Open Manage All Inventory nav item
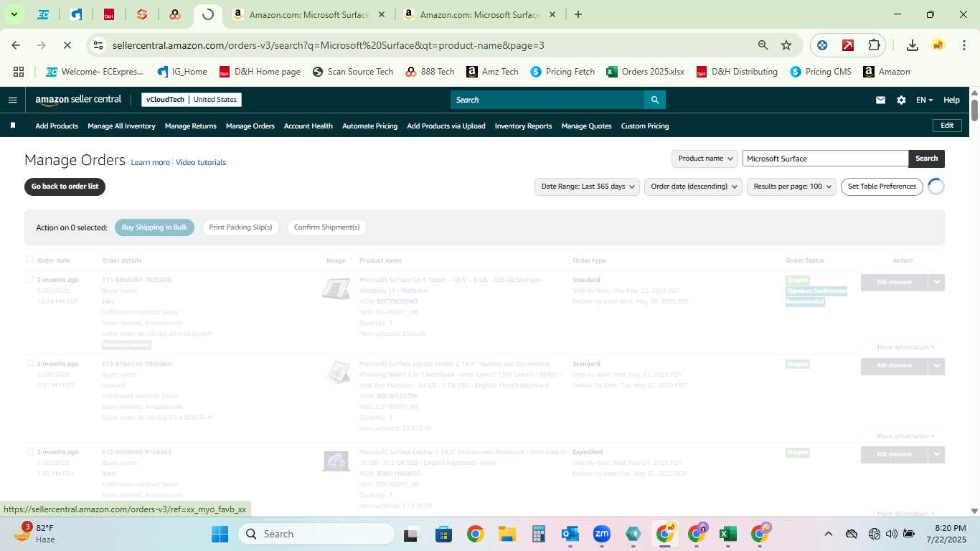 click(x=121, y=126)
